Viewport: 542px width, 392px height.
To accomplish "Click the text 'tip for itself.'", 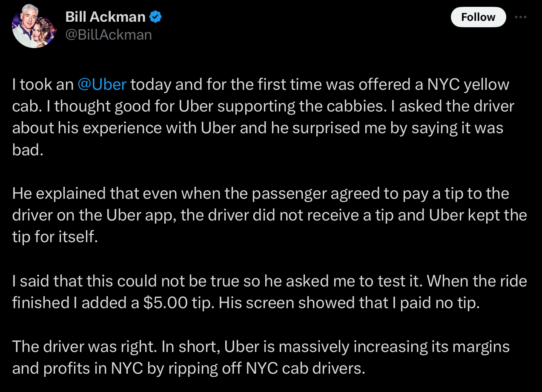I will [x=55, y=237].
